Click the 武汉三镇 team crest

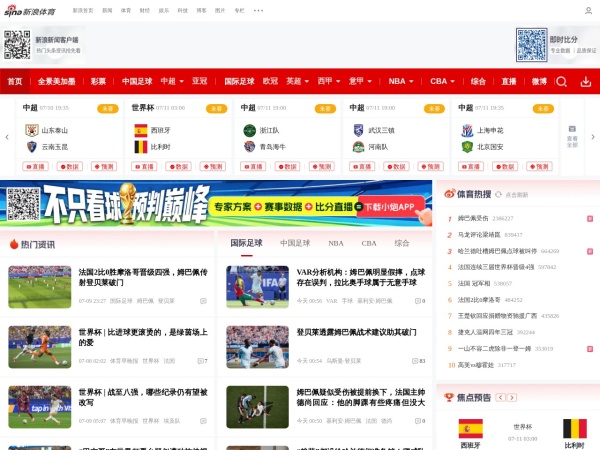[x=358, y=130]
